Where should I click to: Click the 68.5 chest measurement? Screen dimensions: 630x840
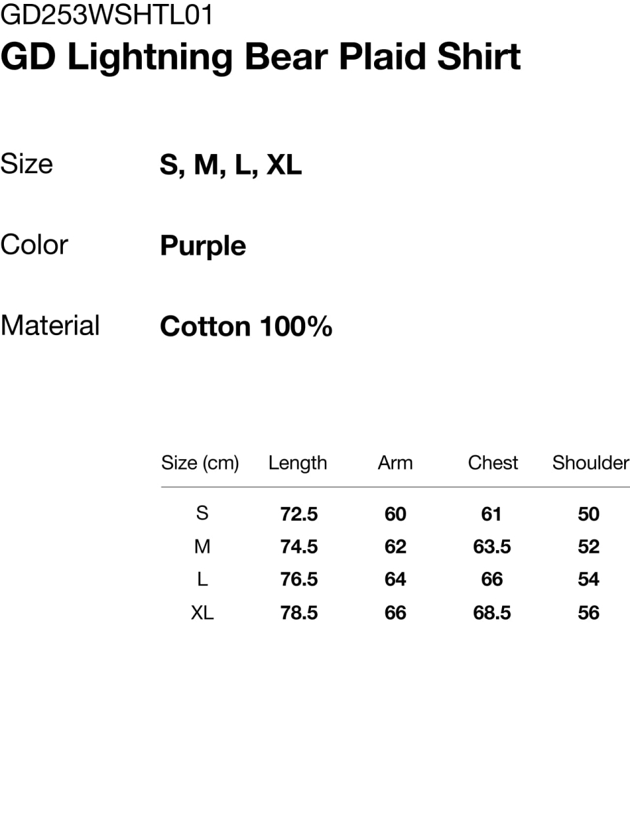pyautogui.click(x=492, y=613)
